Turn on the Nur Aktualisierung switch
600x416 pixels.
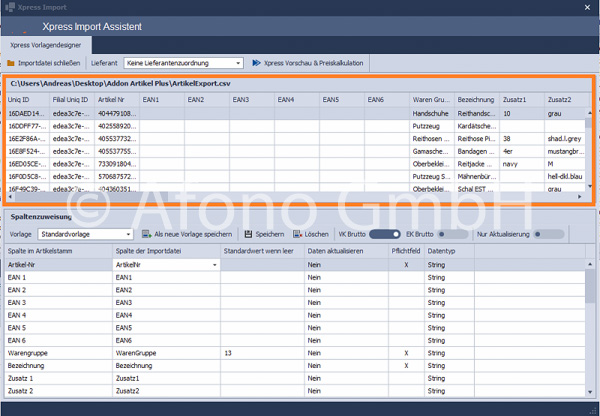[x=548, y=234]
